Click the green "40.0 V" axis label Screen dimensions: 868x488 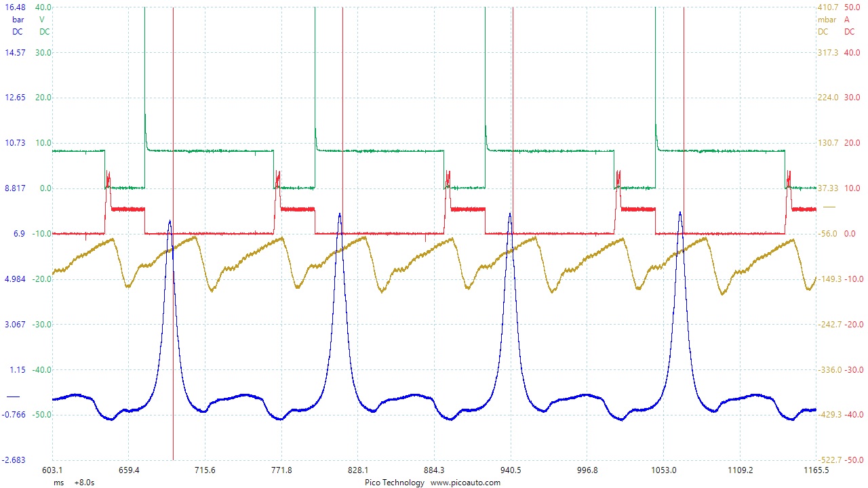(x=42, y=8)
